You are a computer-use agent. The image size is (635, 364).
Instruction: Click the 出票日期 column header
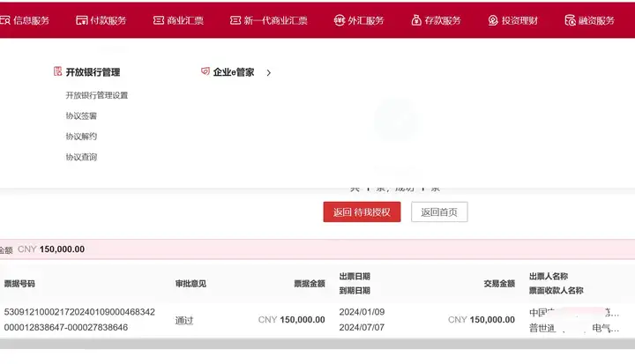355,276
